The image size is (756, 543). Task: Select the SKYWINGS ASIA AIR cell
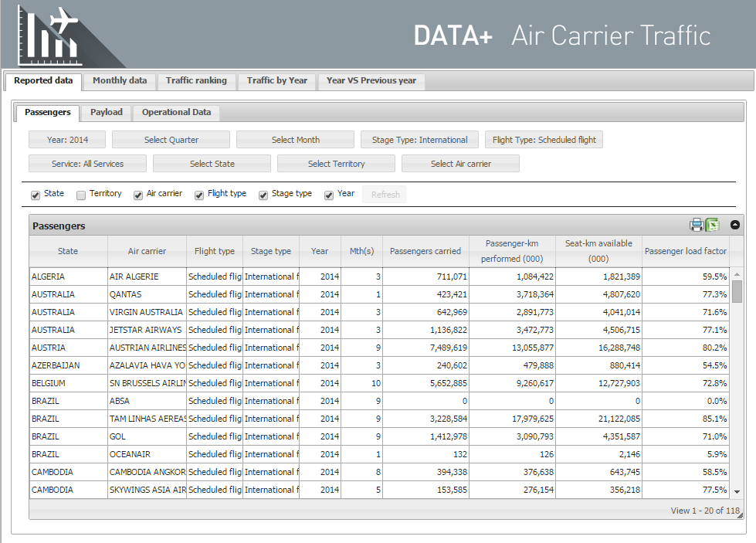tap(147, 490)
